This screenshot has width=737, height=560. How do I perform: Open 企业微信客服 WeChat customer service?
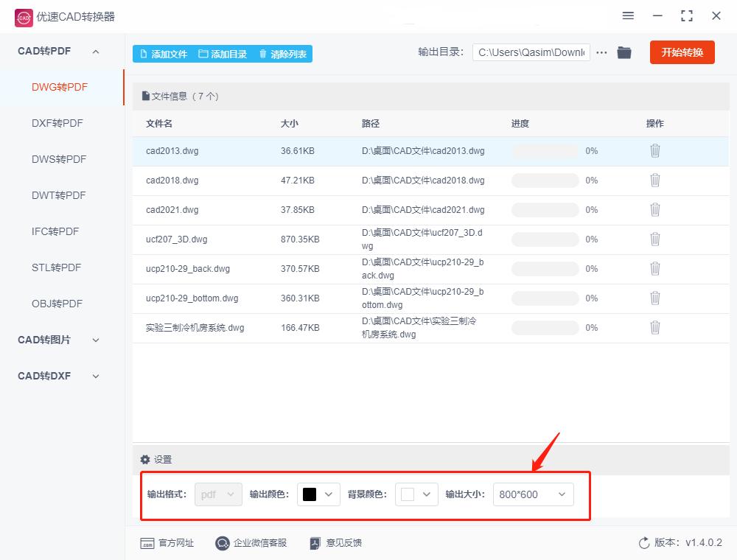[222, 543]
